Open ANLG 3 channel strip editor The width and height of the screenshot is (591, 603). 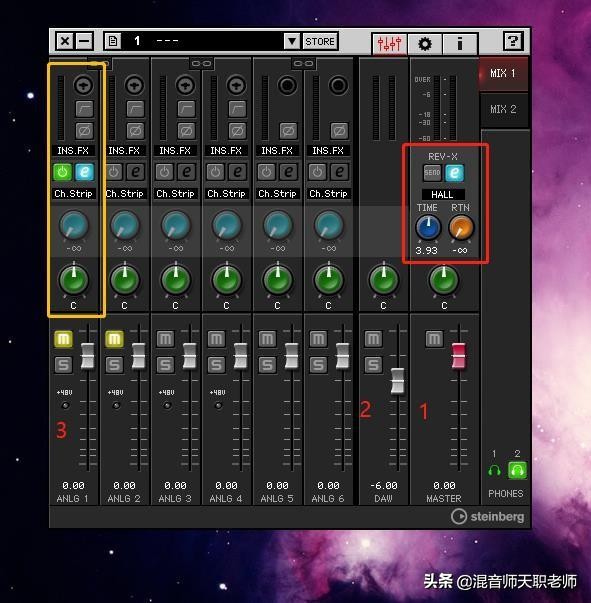click(x=186, y=172)
